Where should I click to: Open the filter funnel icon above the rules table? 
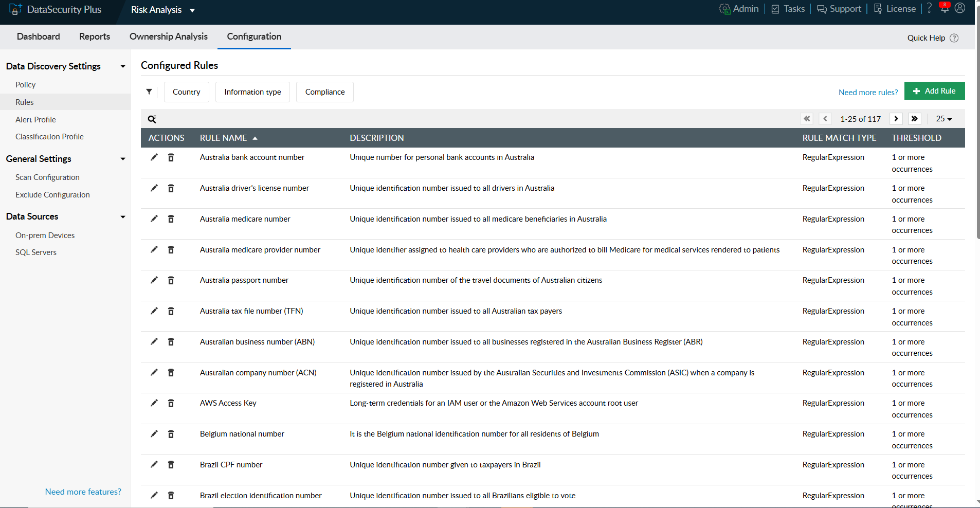pyautogui.click(x=149, y=92)
